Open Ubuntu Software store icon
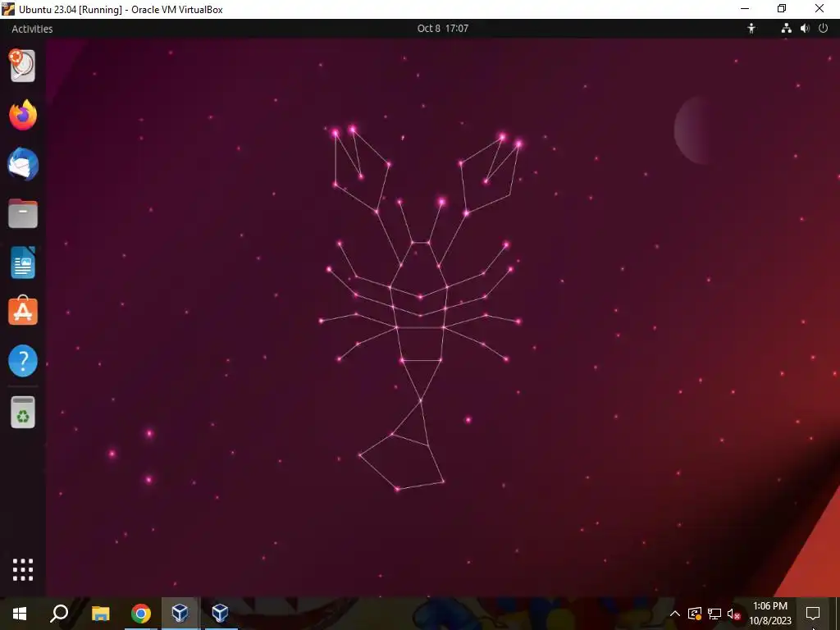The height and width of the screenshot is (630, 840). coord(23,311)
